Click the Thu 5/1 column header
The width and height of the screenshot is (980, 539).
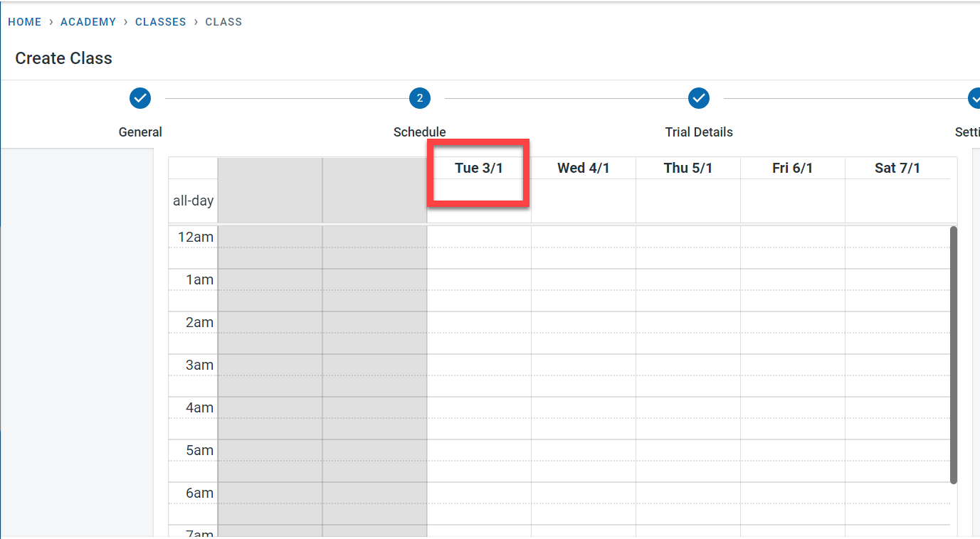(x=688, y=169)
